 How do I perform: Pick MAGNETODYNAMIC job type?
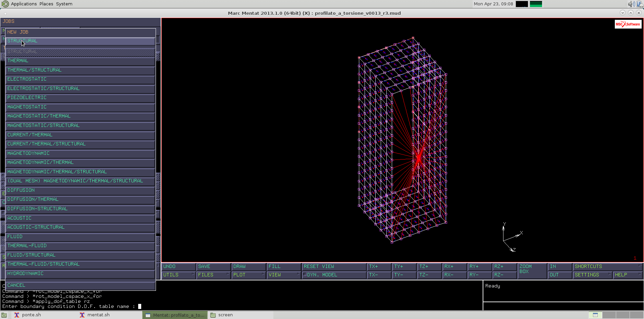point(80,153)
